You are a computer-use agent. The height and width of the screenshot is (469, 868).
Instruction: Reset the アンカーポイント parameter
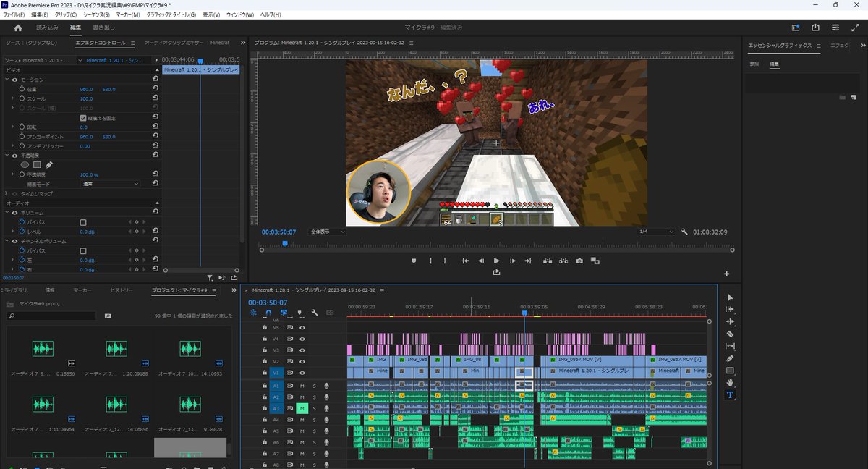(x=156, y=137)
